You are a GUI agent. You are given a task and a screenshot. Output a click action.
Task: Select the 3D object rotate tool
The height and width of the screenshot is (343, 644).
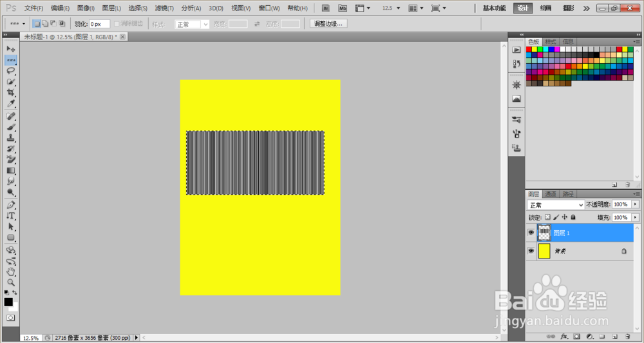(11, 250)
